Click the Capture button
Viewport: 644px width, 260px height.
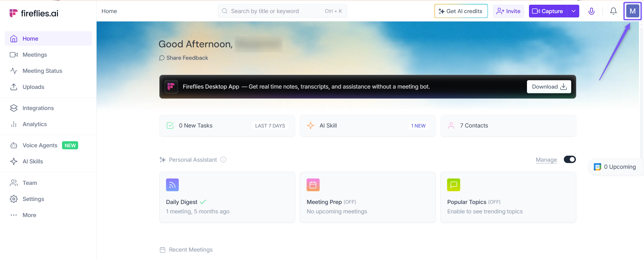coord(548,11)
